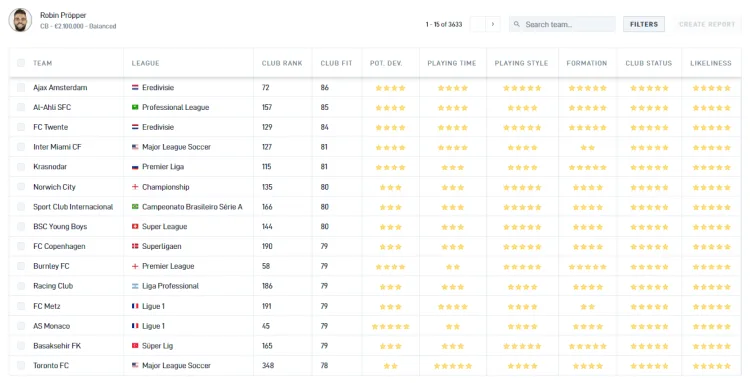Image resolution: width=750 pixels, height=383 pixels.
Task: Click the Netherlands flag next to Ajax's Eredivisie
Action: [135, 88]
